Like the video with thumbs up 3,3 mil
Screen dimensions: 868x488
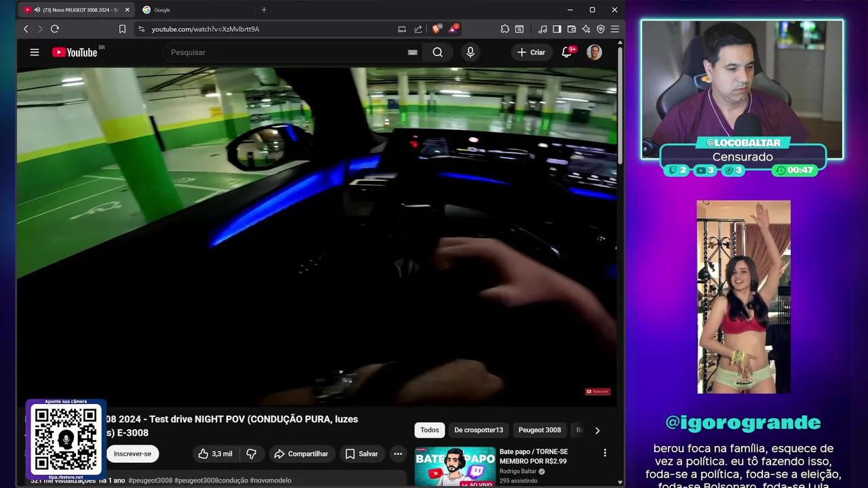click(215, 454)
